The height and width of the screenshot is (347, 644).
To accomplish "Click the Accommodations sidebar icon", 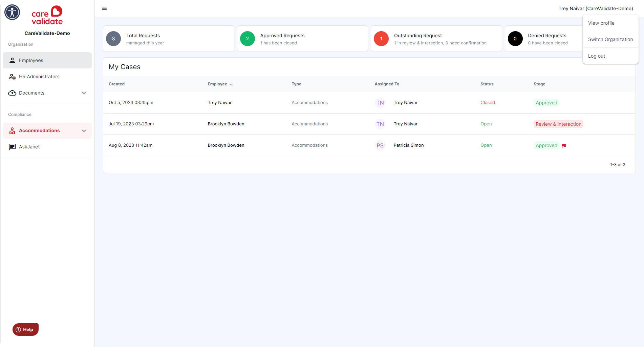I will click(12, 131).
